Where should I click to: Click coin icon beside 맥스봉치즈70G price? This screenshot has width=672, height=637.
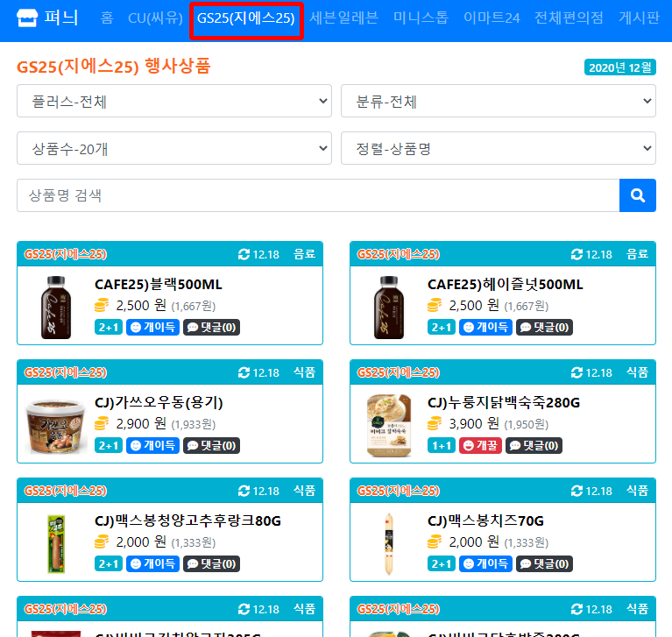click(x=435, y=541)
